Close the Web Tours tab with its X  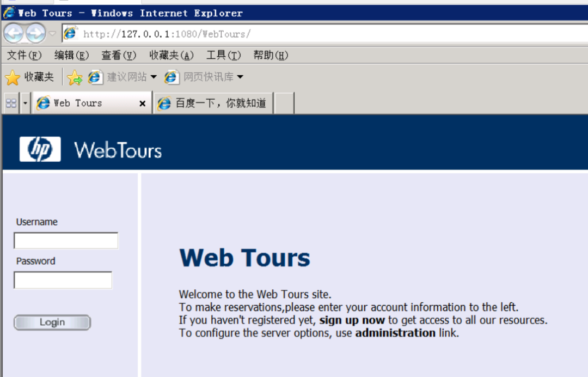(x=142, y=102)
